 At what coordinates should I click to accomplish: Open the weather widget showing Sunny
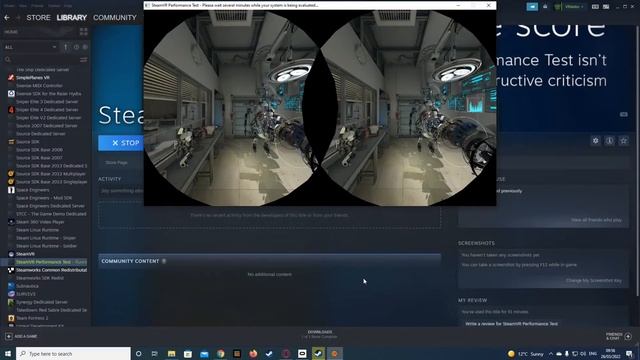coord(526,353)
